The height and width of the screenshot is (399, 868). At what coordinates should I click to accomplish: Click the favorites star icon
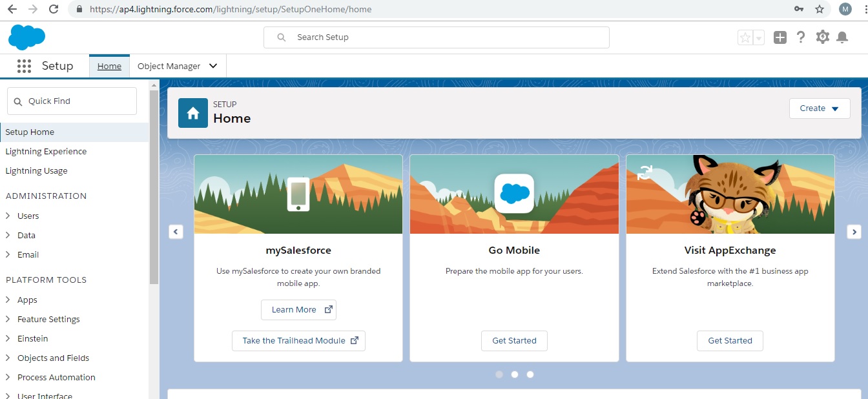point(744,37)
